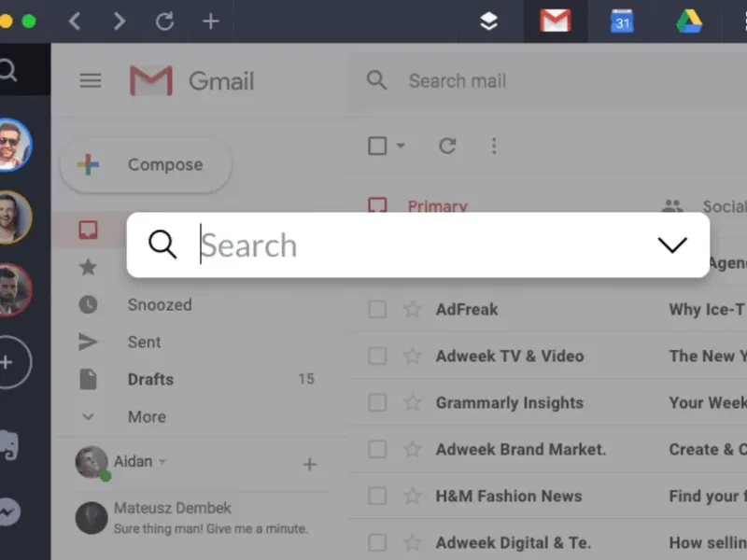
Task: Click the Snoozed clock icon
Action: (88, 305)
